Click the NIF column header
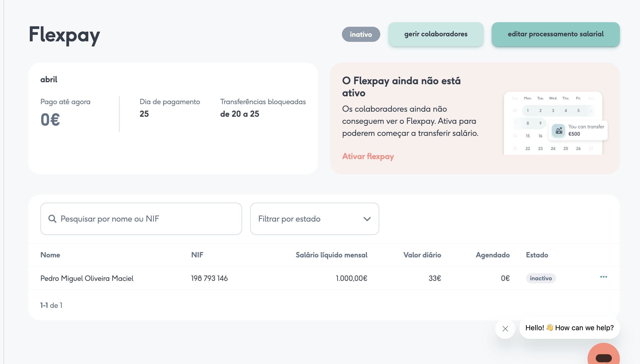This screenshot has height=364, width=640. click(197, 255)
